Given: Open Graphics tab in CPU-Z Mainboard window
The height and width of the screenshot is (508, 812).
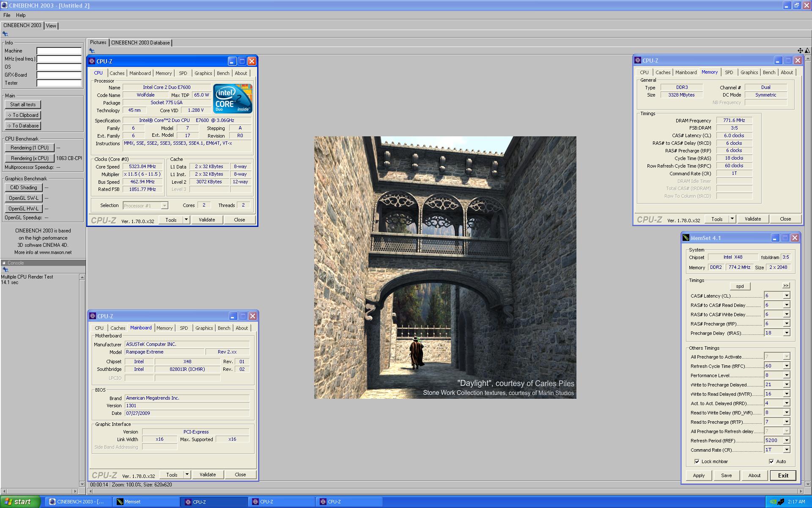Looking at the screenshot, I should tap(204, 328).
